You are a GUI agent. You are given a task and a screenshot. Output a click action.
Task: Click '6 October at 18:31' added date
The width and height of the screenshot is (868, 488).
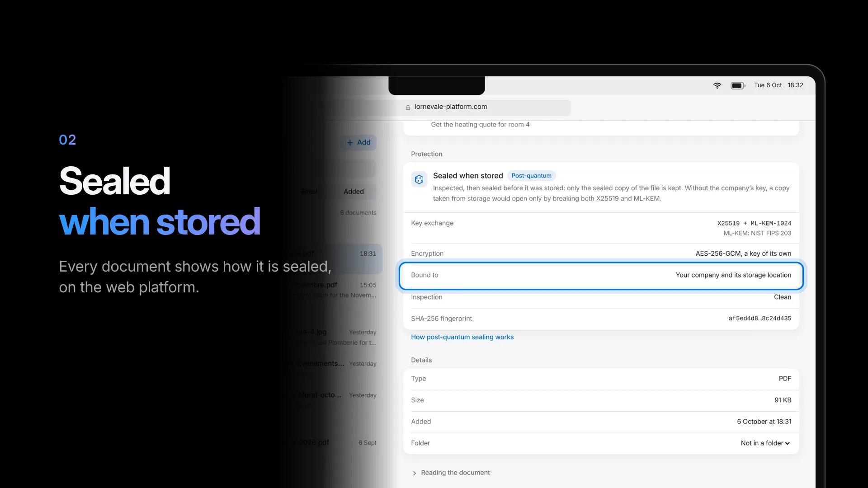pos(764,422)
